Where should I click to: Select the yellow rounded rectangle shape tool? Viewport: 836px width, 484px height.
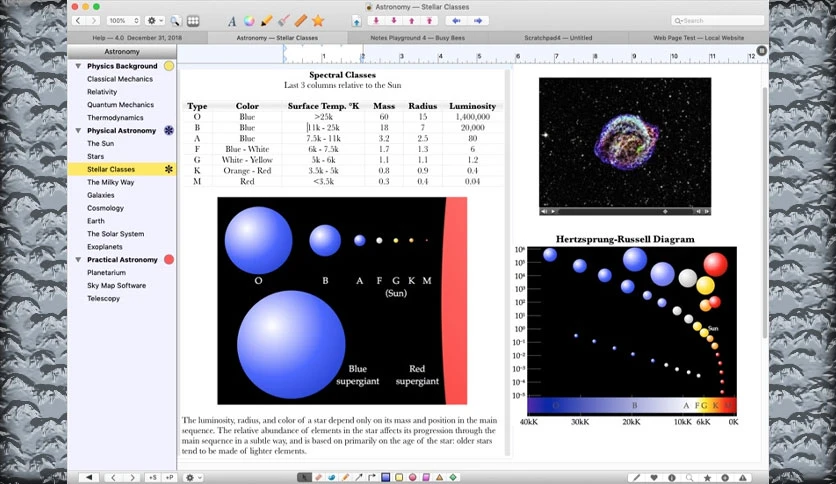pos(399,478)
